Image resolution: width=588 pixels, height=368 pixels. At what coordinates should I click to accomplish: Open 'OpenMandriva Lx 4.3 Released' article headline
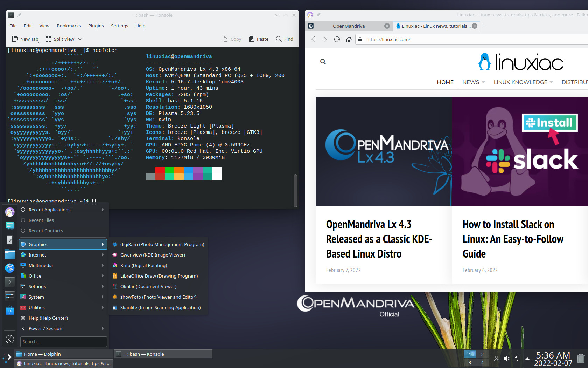pos(379,239)
